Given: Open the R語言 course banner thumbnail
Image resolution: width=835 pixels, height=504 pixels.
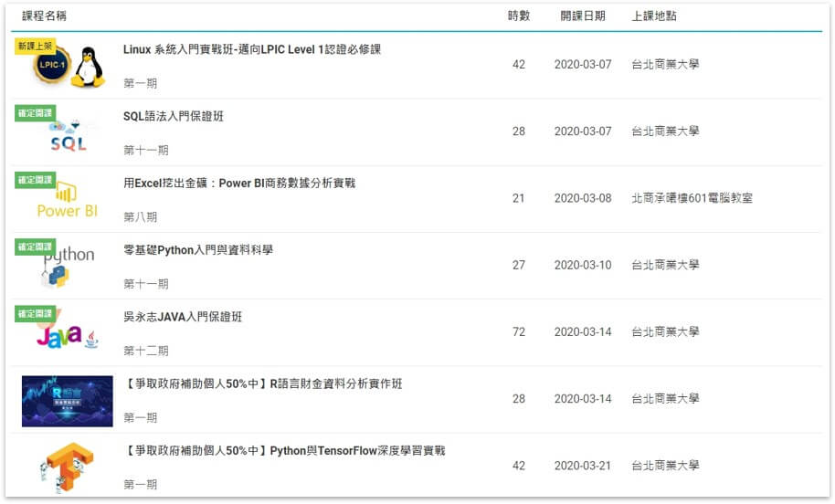Looking at the screenshot, I should 67,401.
